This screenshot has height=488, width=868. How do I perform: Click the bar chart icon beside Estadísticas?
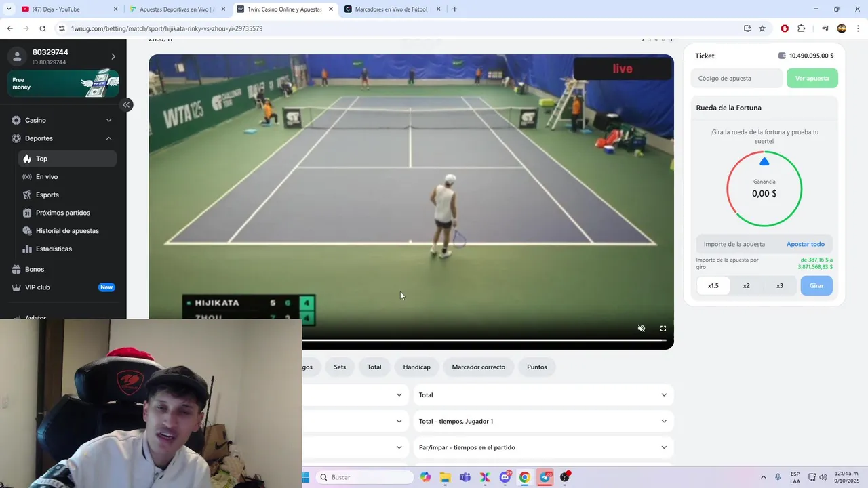27,249
